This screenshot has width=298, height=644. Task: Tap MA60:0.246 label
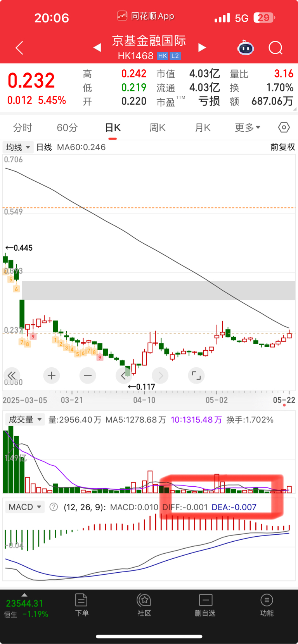coord(81,147)
